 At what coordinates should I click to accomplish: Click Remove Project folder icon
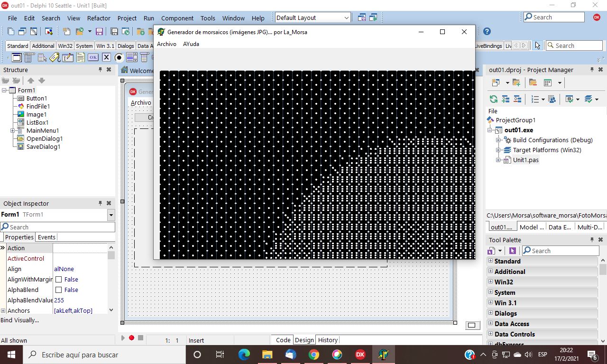533,82
